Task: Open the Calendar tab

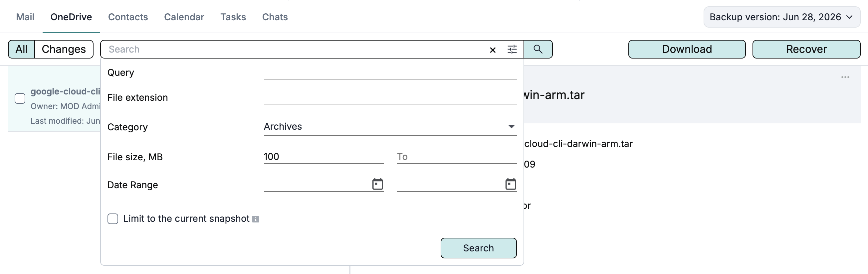Action: coord(184,17)
